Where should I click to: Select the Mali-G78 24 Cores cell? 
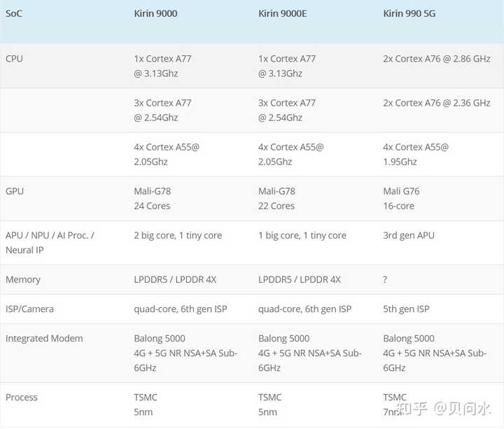click(153, 199)
